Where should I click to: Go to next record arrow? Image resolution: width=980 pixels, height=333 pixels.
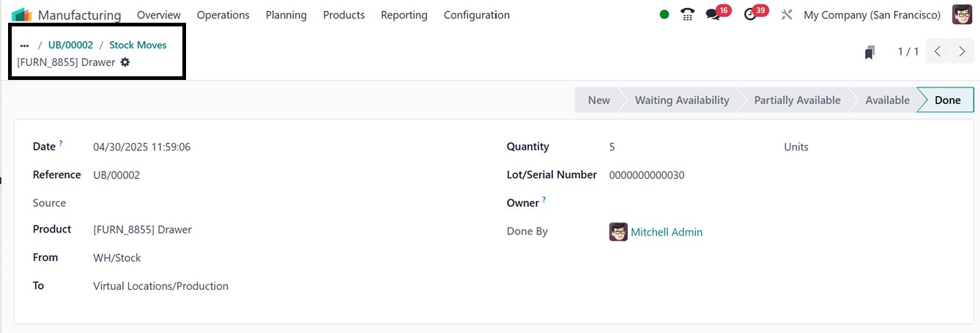962,51
